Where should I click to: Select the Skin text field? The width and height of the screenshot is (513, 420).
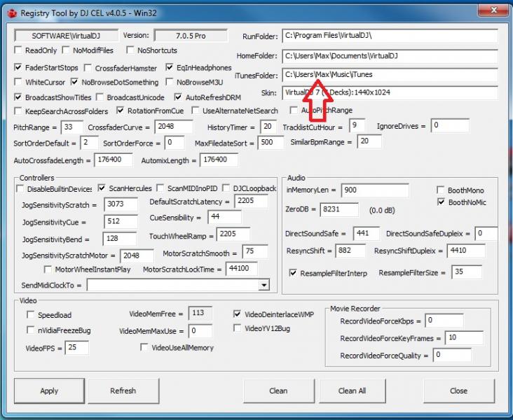[x=390, y=93]
